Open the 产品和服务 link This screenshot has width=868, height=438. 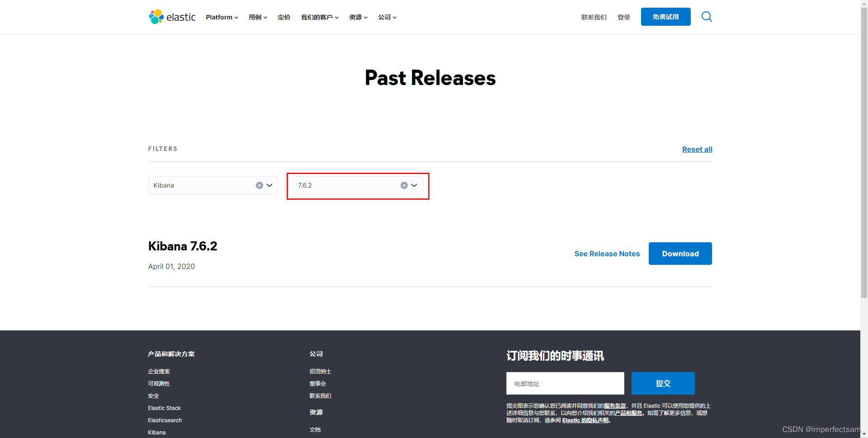coord(629,413)
